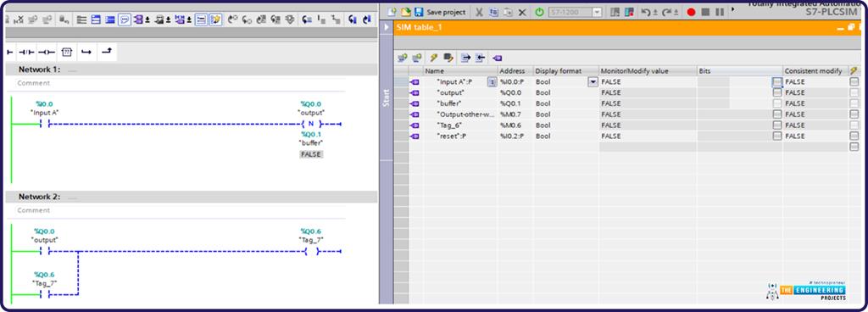The width and height of the screenshot is (868, 312).
Task: Select the Network 2 header bar
Action: pyautogui.click(x=192, y=197)
